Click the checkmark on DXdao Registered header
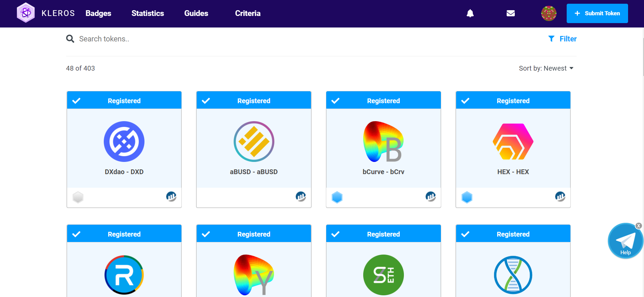 76,101
